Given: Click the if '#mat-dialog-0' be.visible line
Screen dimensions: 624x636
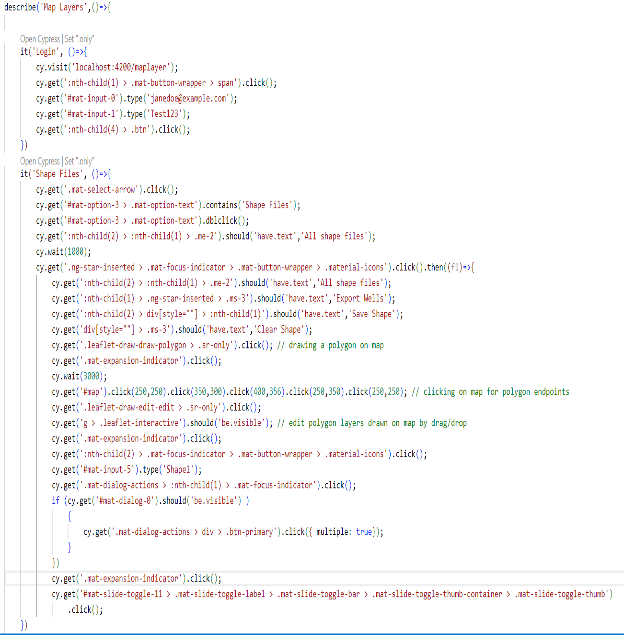Looking at the screenshot, I should point(150,501).
